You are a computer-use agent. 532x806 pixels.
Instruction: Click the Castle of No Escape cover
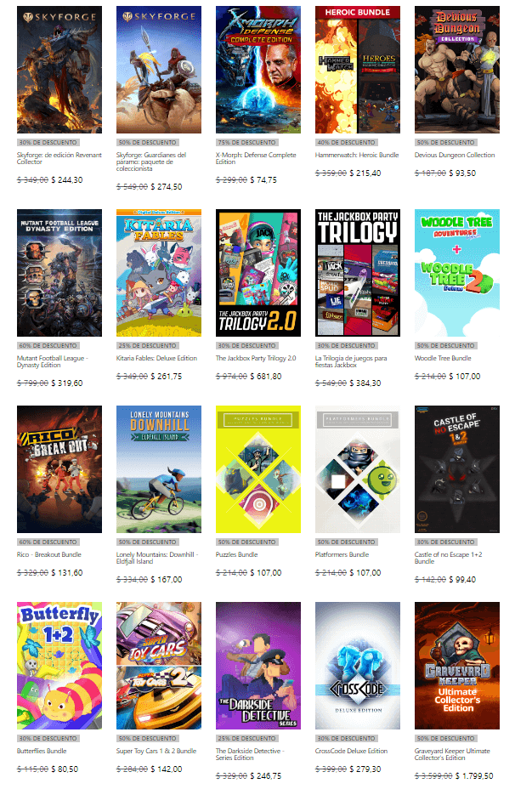click(x=457, y=469)
